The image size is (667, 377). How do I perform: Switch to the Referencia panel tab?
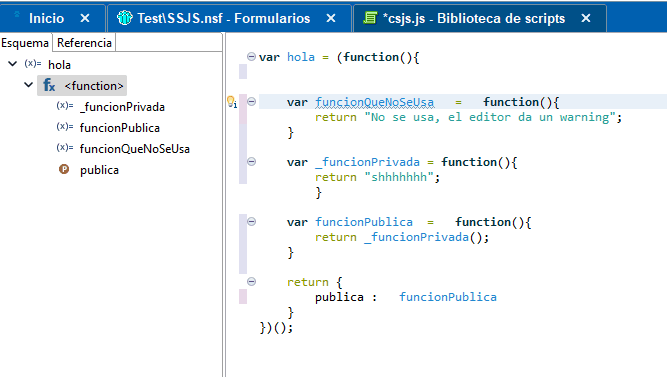[84, 43]
